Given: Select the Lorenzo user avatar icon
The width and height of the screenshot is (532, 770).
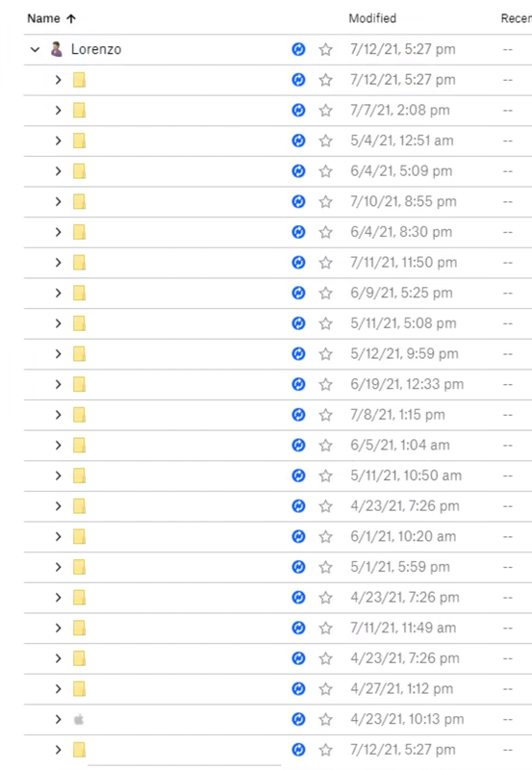Looking at the screenshot, I should click(57, 49).
